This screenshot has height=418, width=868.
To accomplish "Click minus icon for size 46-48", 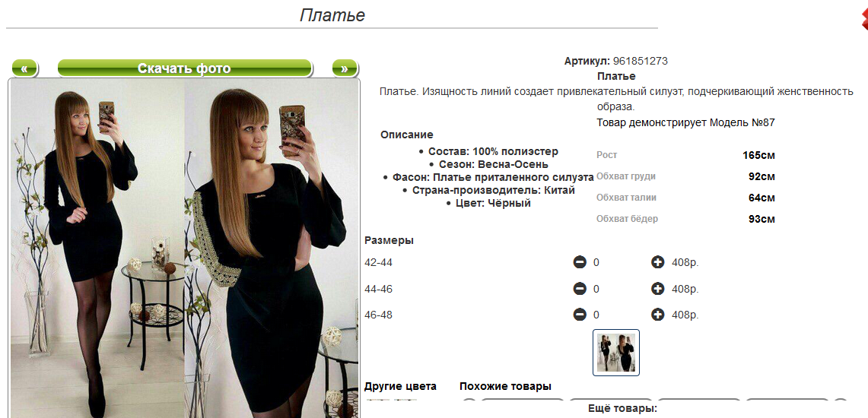I will pos(580,315).
